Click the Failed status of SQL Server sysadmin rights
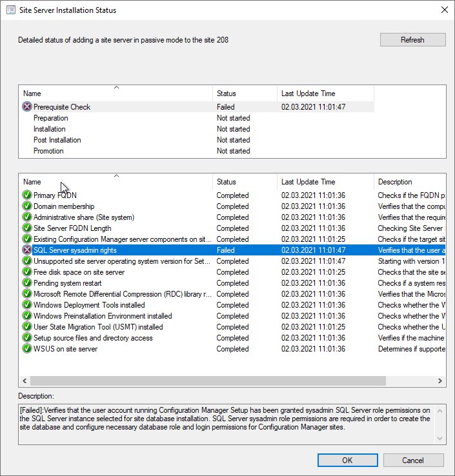This screenshot has height=476, width=455. point(226,250)
